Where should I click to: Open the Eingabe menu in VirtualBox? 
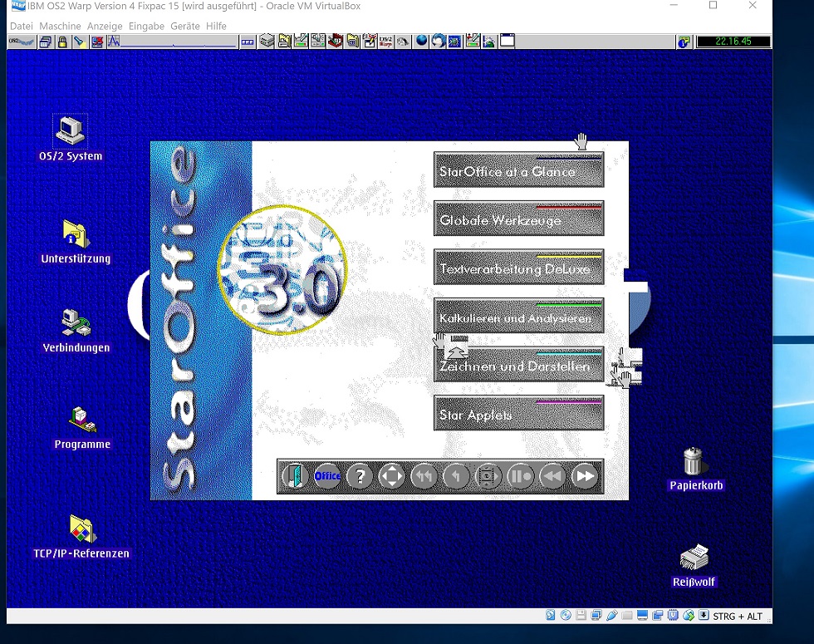tap(146, 26)
